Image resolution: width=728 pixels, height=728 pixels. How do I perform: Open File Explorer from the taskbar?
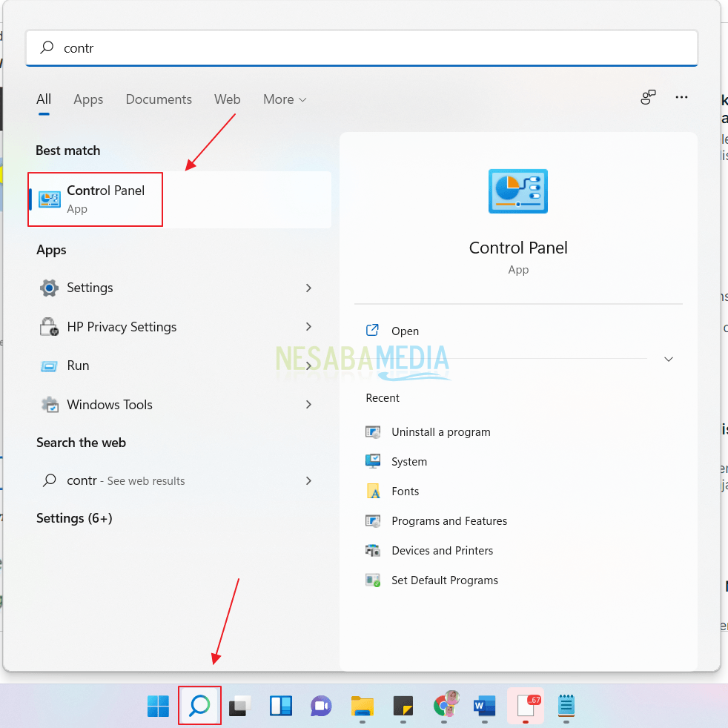[x=363, y=707]
